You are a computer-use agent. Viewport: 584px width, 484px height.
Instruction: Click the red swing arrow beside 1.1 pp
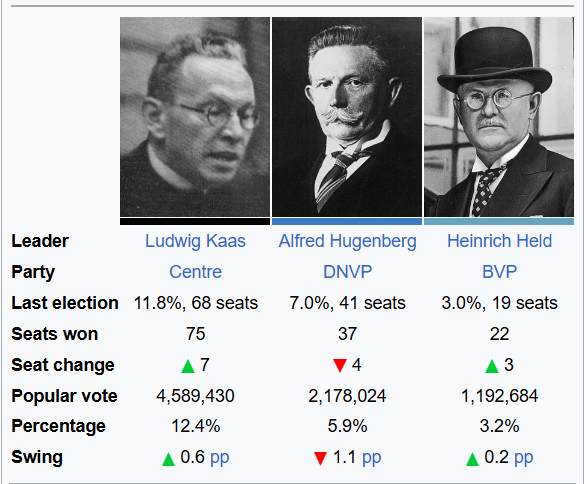[x=320, y=458]
